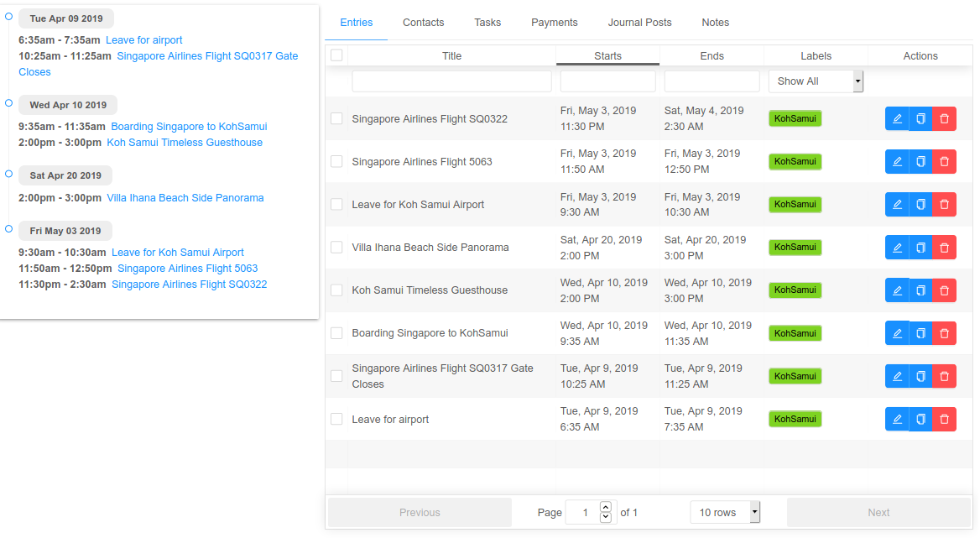Copy the Leave for Koh Samui Airport entry
Screen dimensions: 980x538
pyautogui.click(x=920, y=204)
